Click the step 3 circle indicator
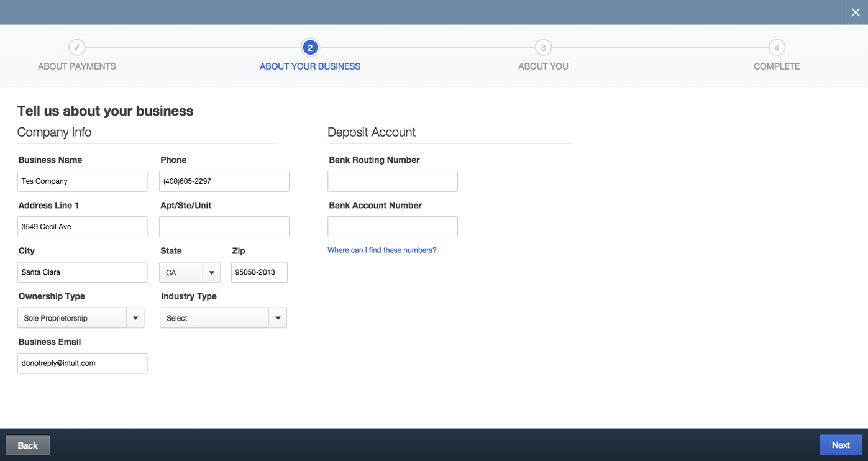Viewport: 868px width, 461px height. 543,47
